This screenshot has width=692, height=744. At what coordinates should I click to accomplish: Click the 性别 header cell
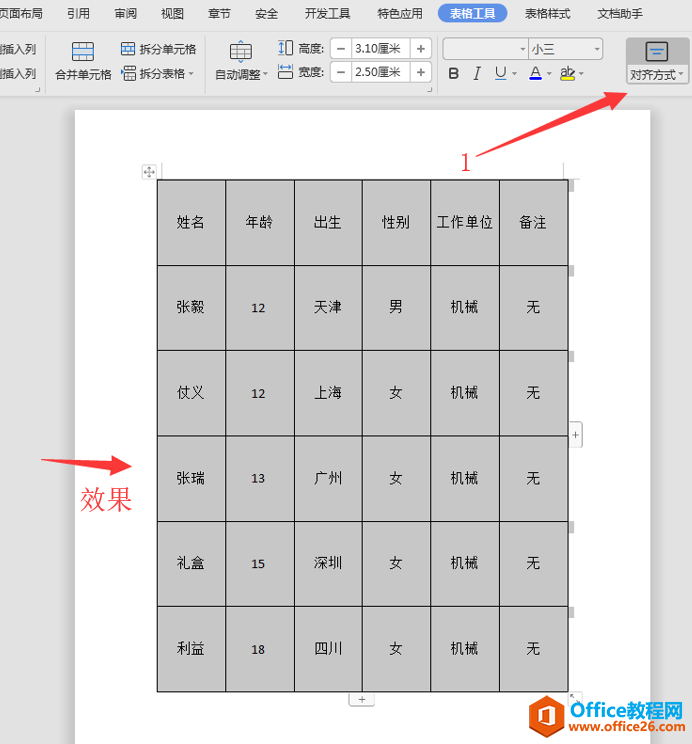click(396, 223)
